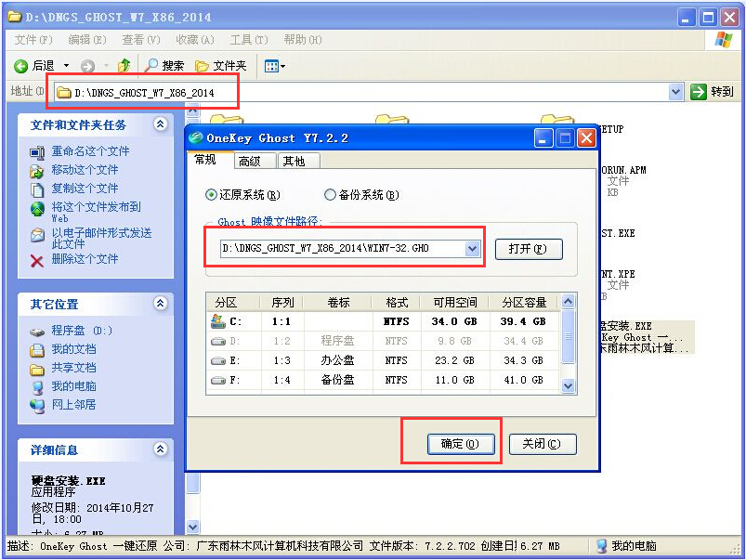Image resolution: width=746 pixels, height=560 pixels.
Task: Open the Ghost image path dropdown
Action: [x=471, y=249]
